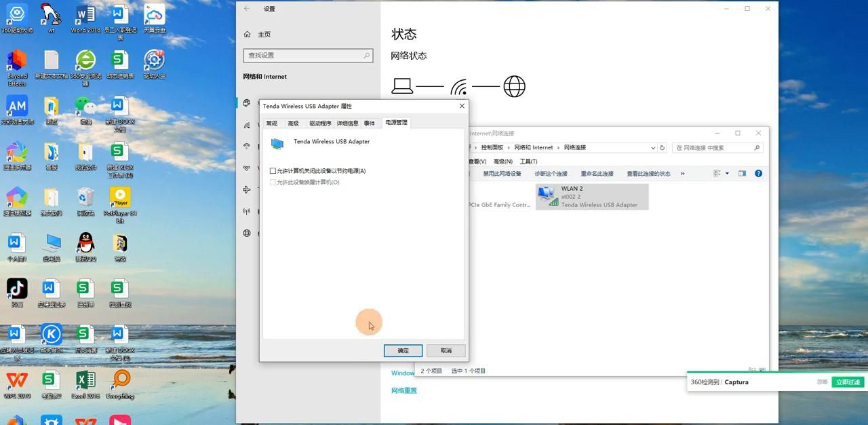Click the Home icon in Settings sidebar
This screenshot has width=868, height=425.
[245, 34]
